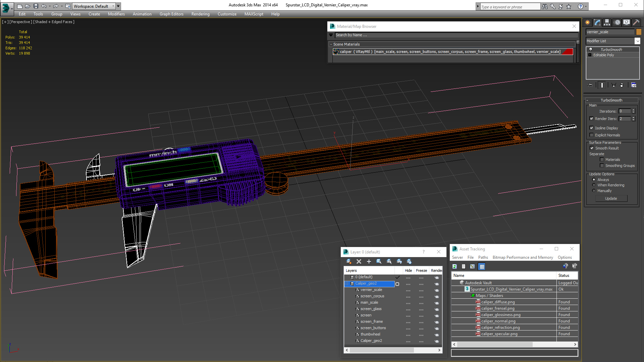The height and width of the screenshot is (362, 644).
Task: Click the TurboSmooth Update button
Action: tap(611, 198)
